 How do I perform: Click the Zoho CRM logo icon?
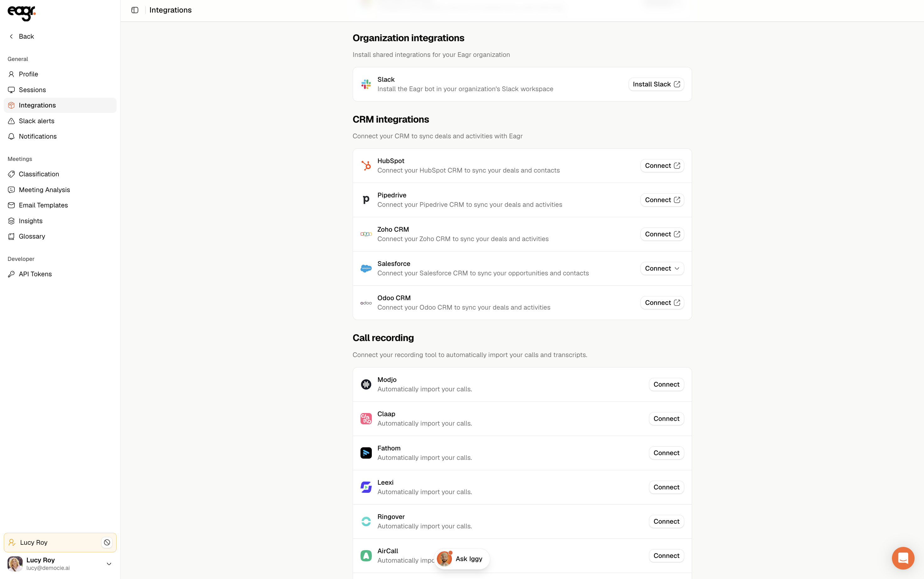366,234
